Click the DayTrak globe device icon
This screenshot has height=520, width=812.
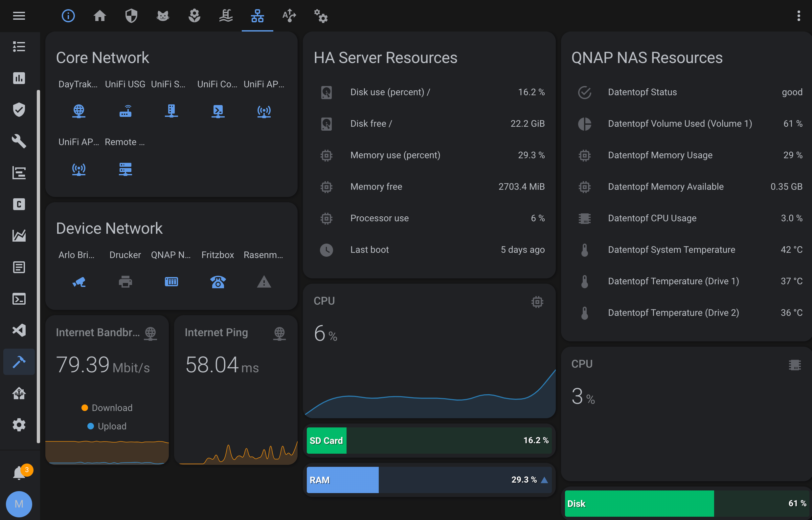(x=79, y=111)
